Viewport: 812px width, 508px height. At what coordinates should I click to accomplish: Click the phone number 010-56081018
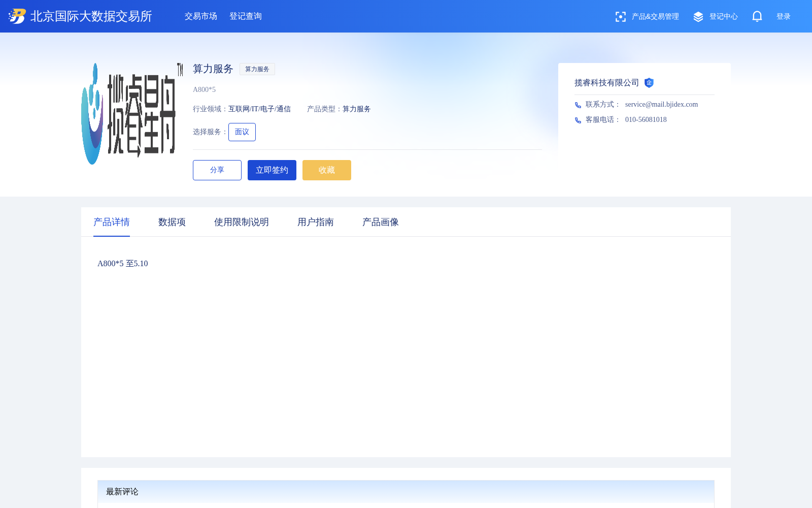(646, 120)
